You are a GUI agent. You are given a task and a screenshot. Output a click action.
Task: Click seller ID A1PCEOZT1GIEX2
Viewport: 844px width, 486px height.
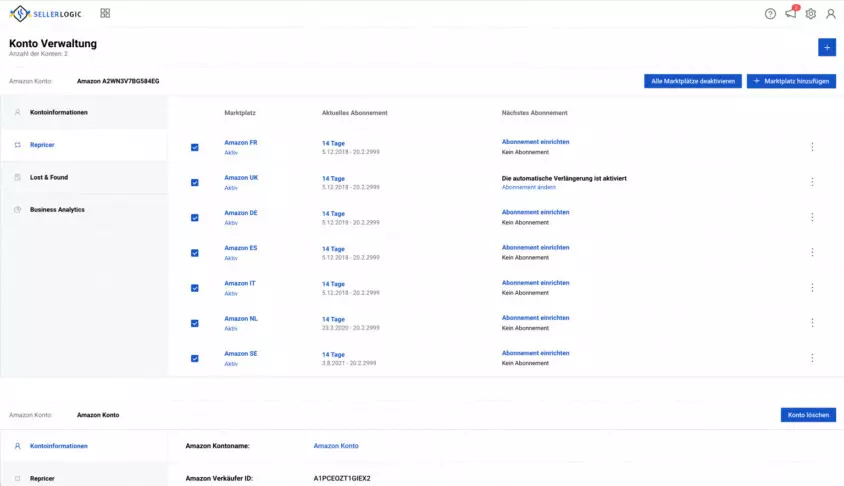pos(342,478)
